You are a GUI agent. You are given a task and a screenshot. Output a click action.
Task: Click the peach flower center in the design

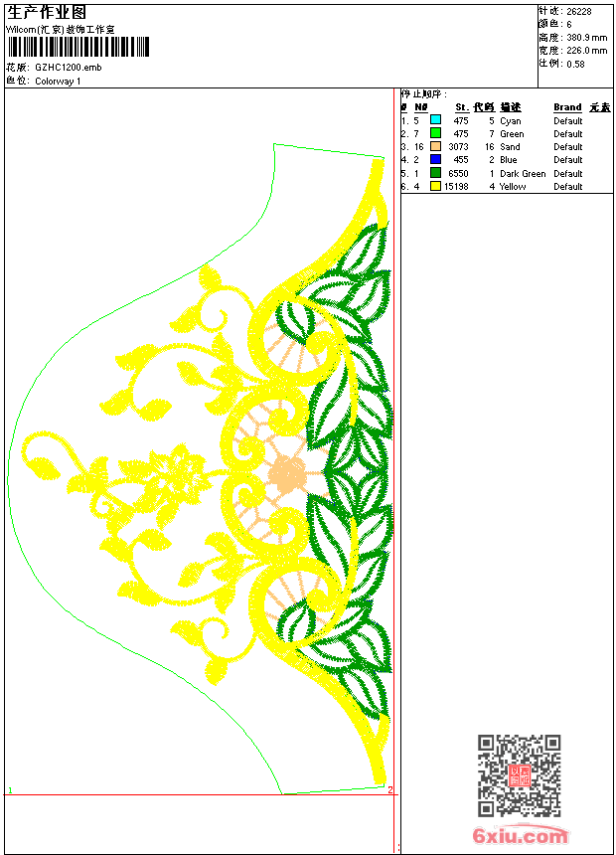287,475
